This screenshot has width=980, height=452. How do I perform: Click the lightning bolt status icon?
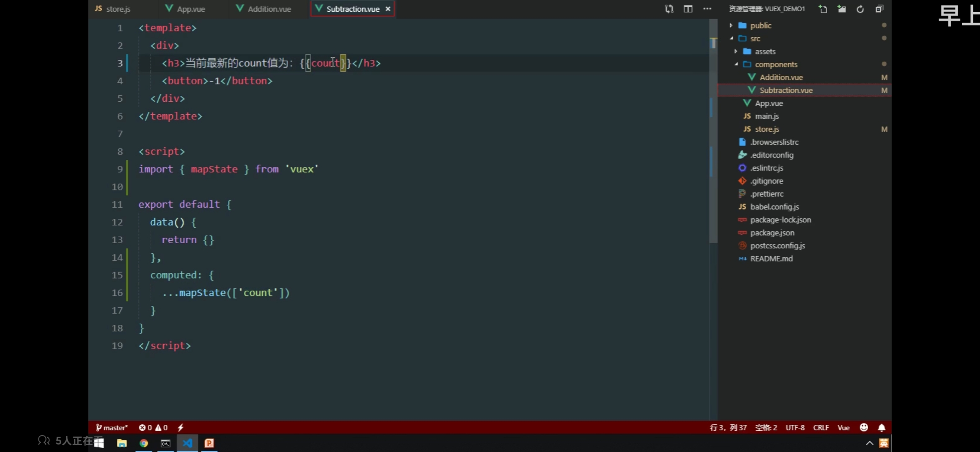tap(181, 427)
